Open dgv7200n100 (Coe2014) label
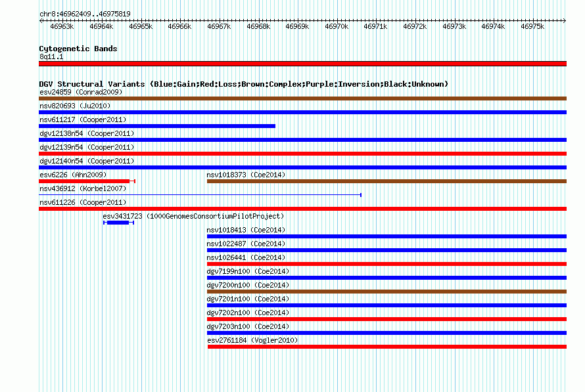The width and height of the screenshot is (585, 392). 248,285
